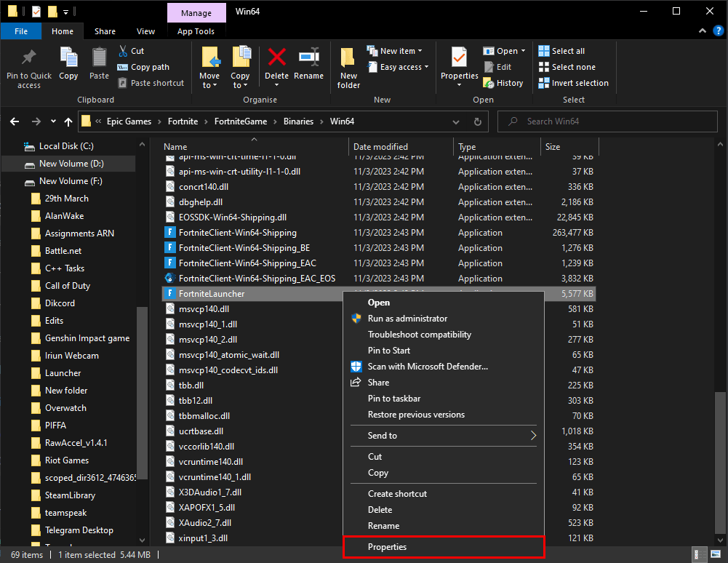Open the ribbon Help question mark
728x563 pixels.
tap(719, 31)
